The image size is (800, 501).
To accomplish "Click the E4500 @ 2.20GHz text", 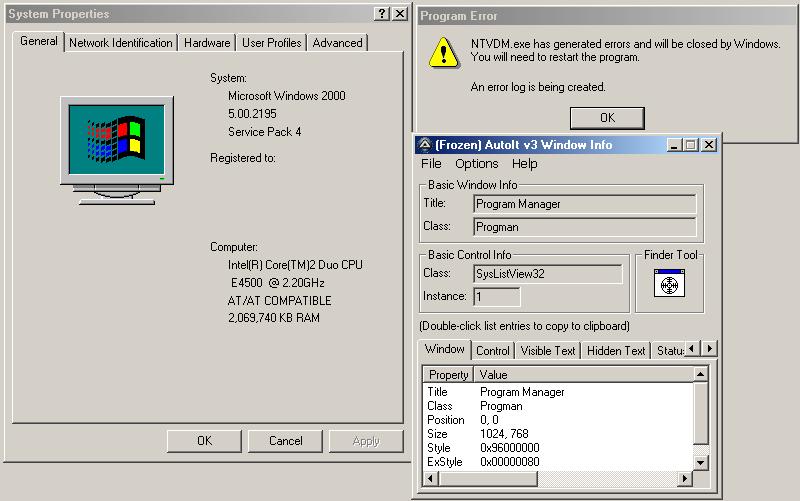I will 278,283.
